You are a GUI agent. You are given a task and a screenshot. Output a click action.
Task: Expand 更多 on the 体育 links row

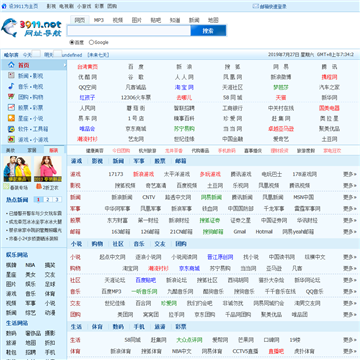coord(350,351)
